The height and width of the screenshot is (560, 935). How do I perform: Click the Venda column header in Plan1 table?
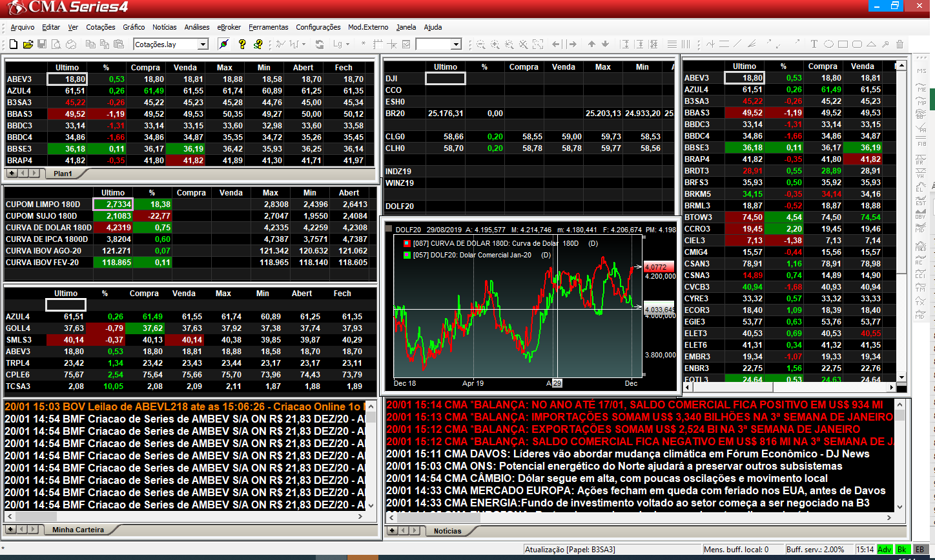tap(185, 68)
